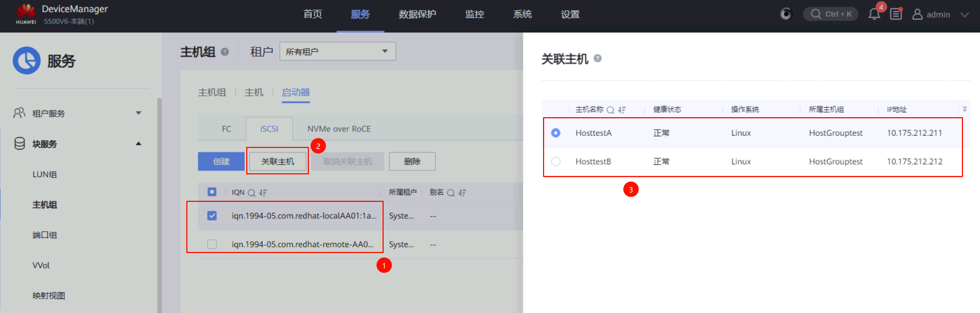Screen dimensions: 980x313
Task: Check the redhat-remote initiator checkbox
Action: pos(212,244)
